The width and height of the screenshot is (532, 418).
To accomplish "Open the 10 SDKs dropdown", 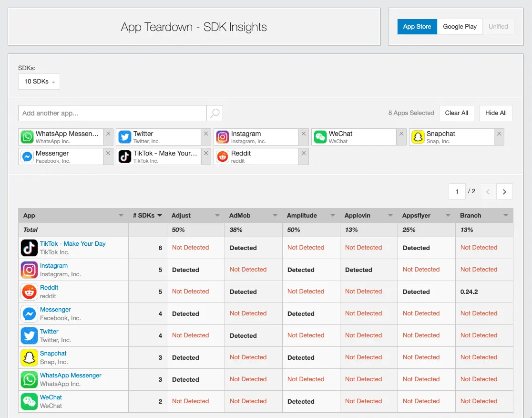I will (x=39, y=82).
